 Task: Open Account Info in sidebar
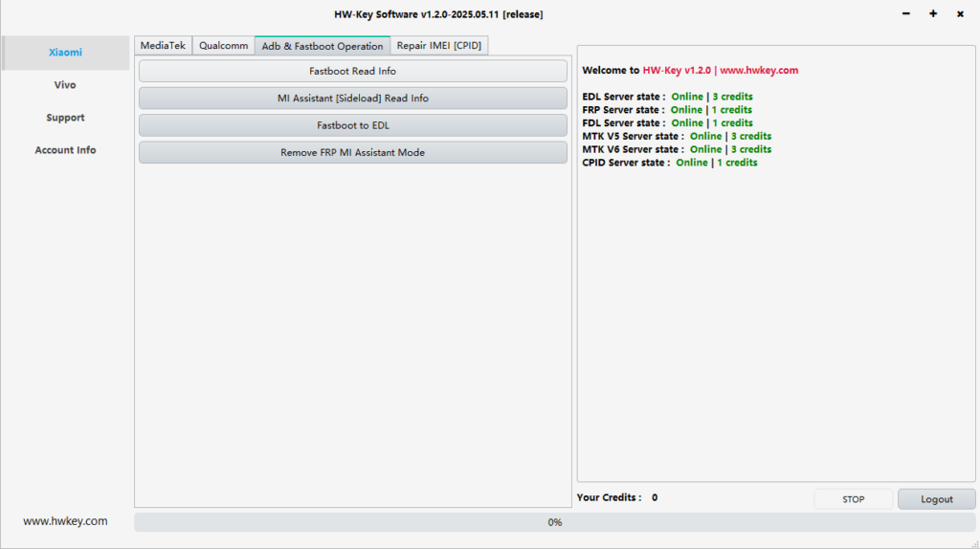point(65,150)
